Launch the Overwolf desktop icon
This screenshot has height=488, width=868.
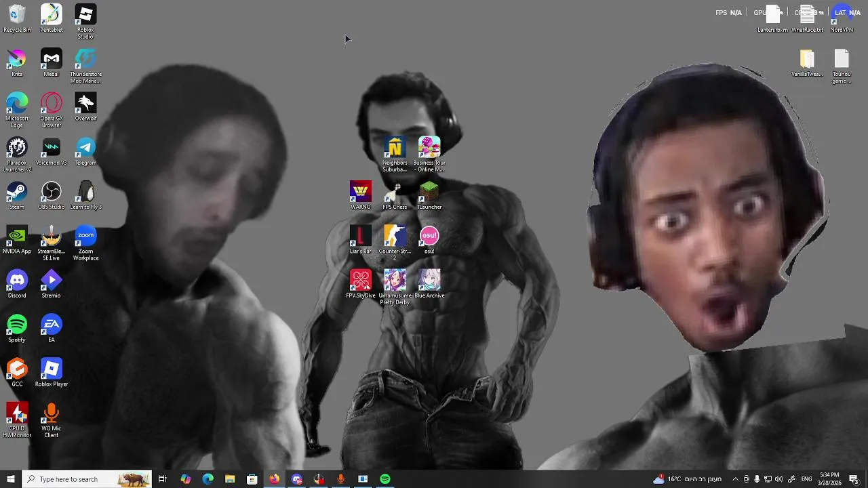click(x=85, y=107)
